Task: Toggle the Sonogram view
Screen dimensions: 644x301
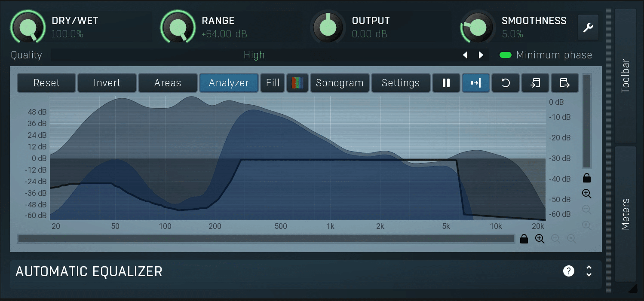Action: pos(340,82)
